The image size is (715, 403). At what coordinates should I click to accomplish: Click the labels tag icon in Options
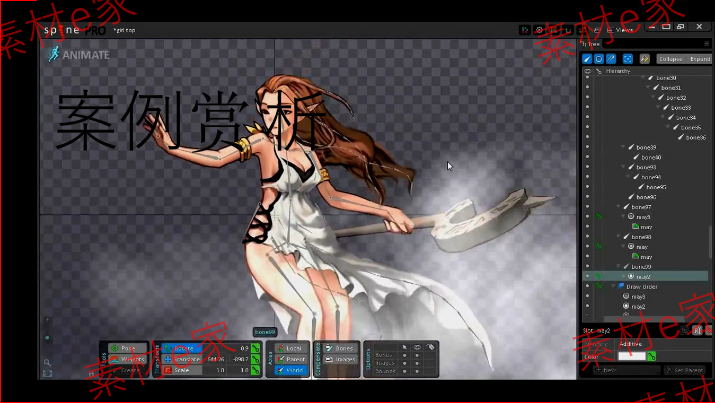pyautogui.click(x=430, y=347)
